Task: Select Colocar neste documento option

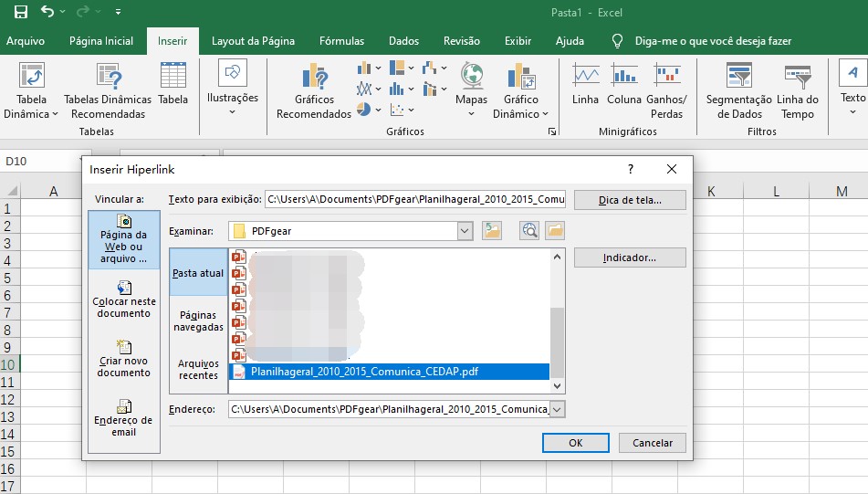Action: [x=124, y=300]
